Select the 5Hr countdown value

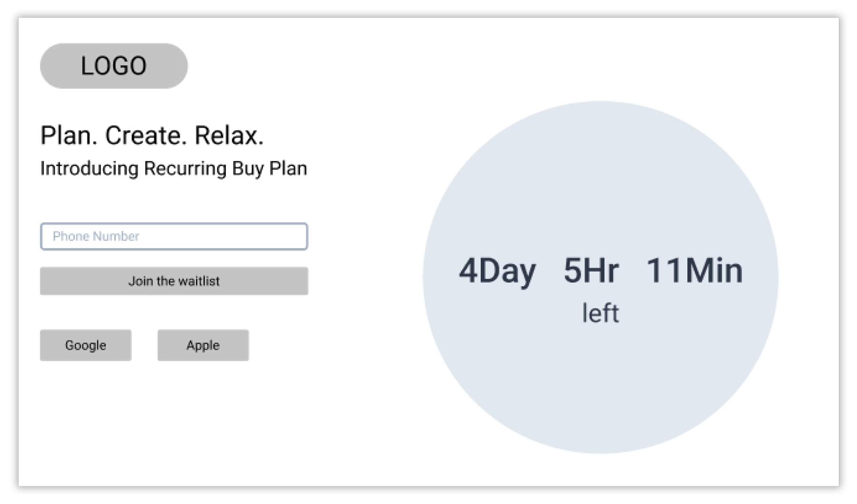591,271
